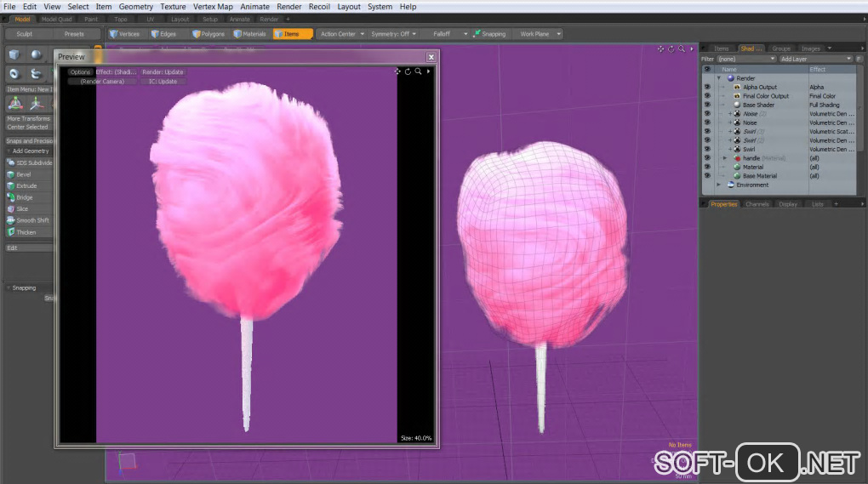Switch to the Channels tab
Image resolution: width=868 pixels, height=484 pixels.
[757, 204]
